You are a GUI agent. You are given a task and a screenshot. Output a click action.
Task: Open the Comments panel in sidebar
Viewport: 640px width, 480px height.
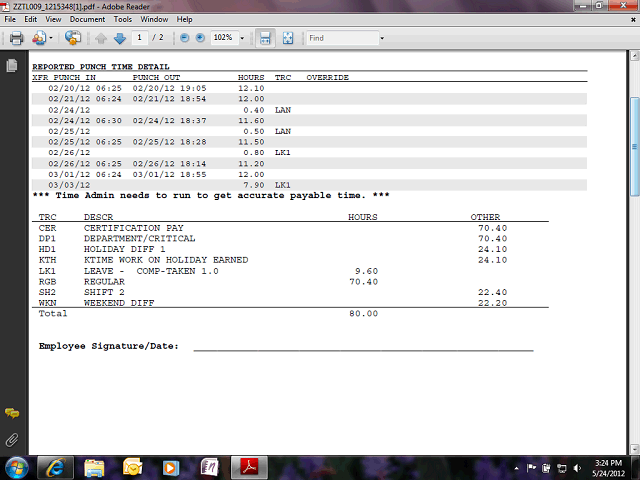point(12,413)
